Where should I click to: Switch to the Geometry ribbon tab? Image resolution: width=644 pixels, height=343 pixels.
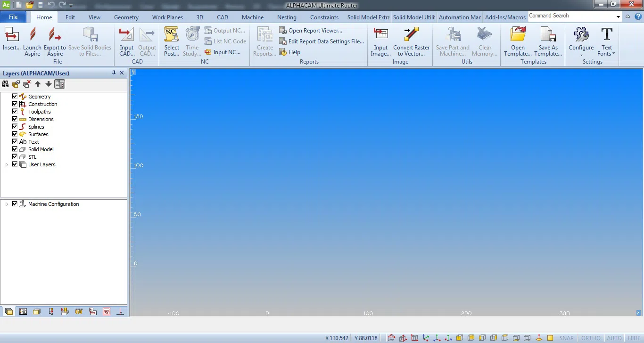[x=126, y=17]
